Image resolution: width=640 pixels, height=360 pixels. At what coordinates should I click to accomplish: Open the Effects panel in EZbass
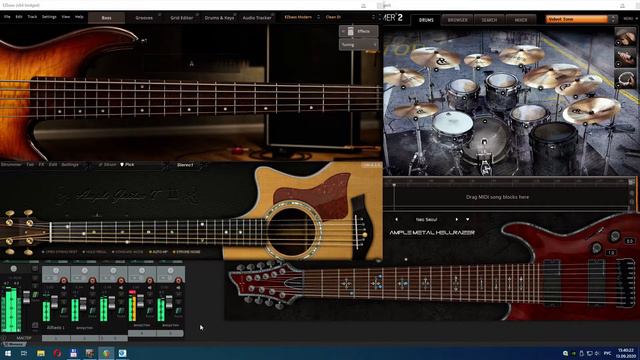[x=358, y=31]
